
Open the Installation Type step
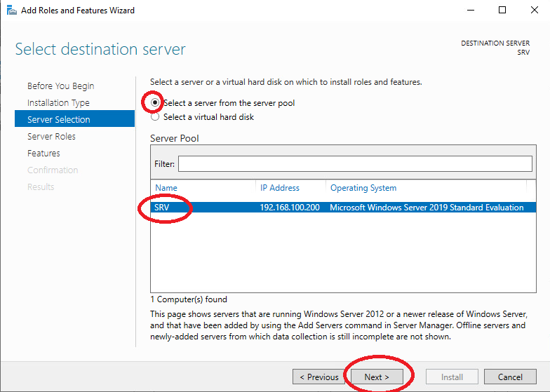[59, 102]
